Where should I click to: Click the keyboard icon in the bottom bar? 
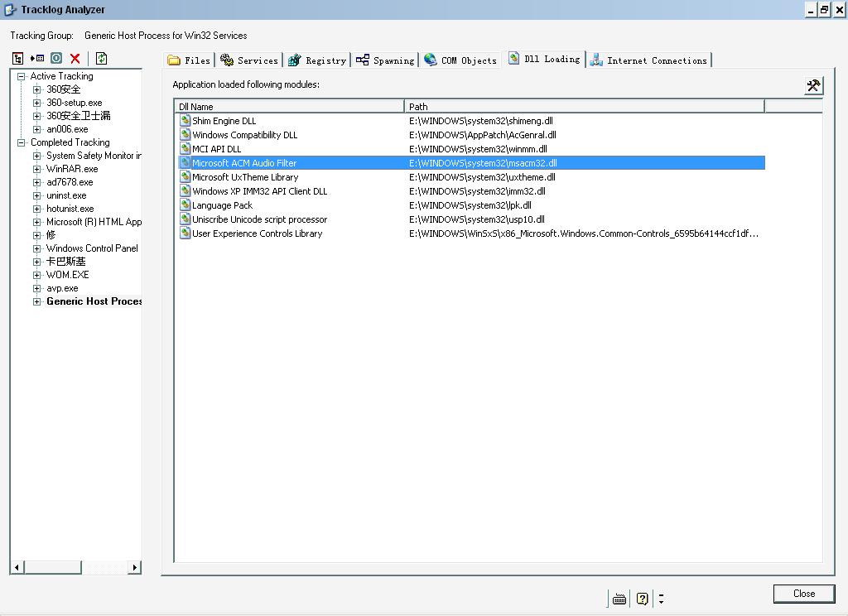619,599
